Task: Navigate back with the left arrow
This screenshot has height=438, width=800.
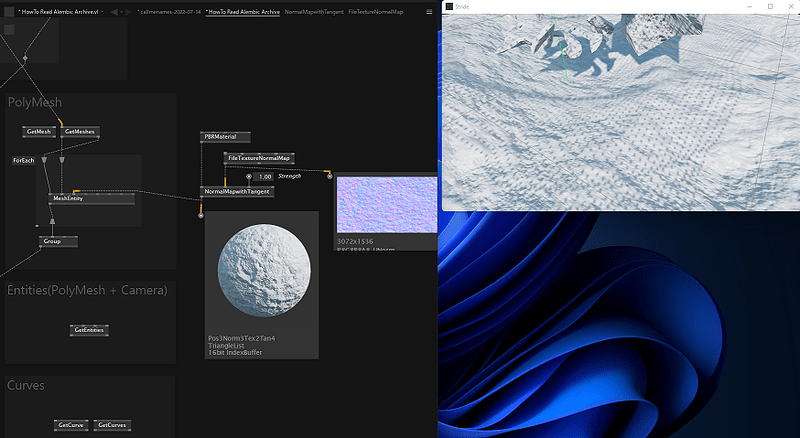Action: tap(114, 12)
